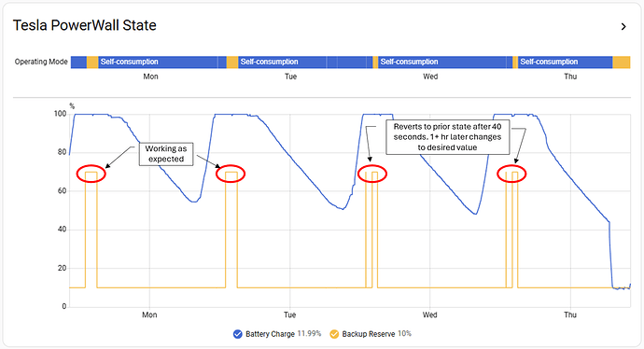Click the 100 percent axis label

pyautogui.click(x=60, y=114)
